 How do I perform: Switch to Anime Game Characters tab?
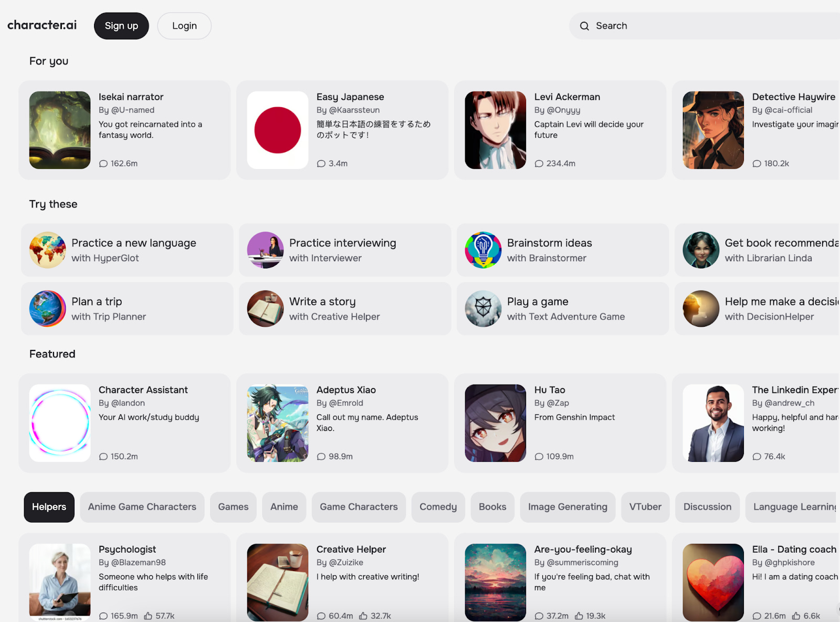(142, 507)
